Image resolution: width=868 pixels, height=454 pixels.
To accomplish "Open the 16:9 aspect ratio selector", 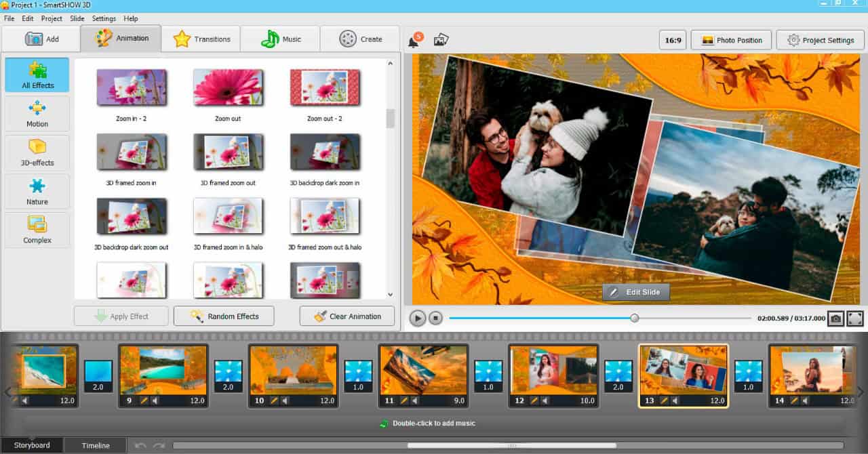I will click(673, 40).
